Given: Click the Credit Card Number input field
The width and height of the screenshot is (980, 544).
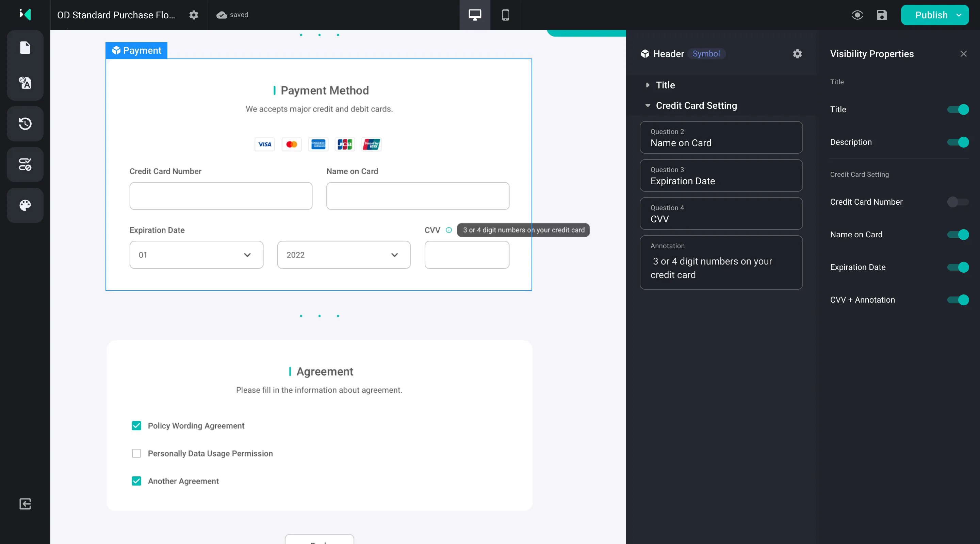Looking at the screenshot, I should 220,196.
